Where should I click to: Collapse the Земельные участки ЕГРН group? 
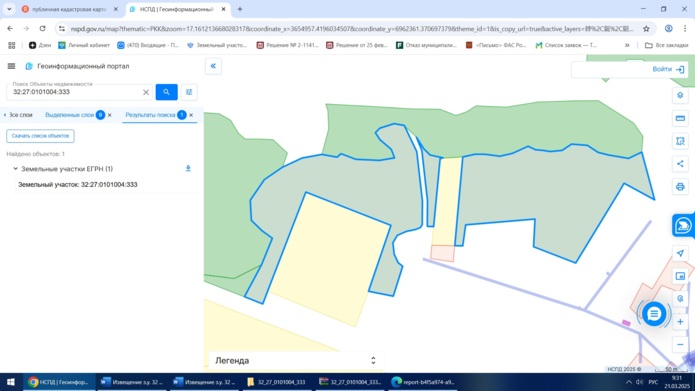pos(16,169)
